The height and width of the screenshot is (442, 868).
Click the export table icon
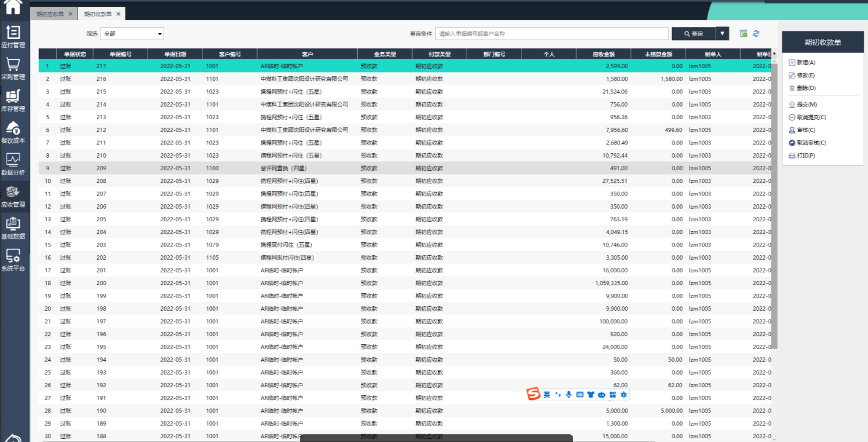pos(743,33)
